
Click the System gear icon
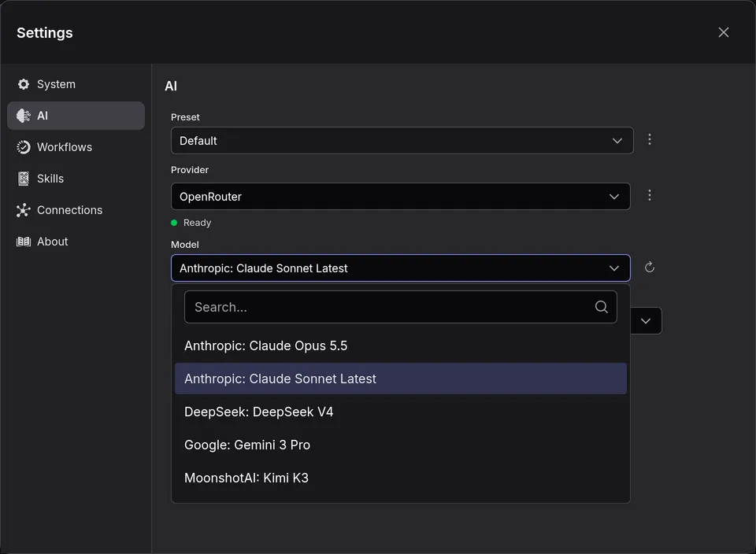[x=23, y=84]
